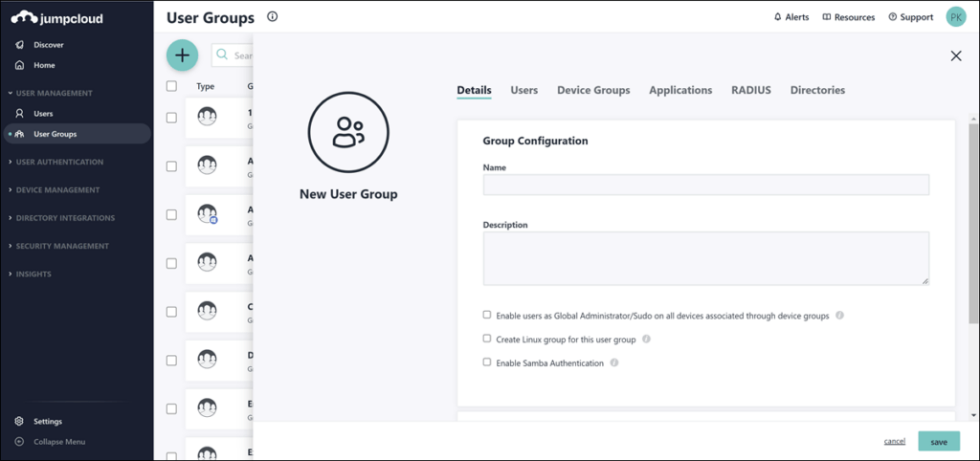
Task: Click into the Description text area
Action: 705,258
